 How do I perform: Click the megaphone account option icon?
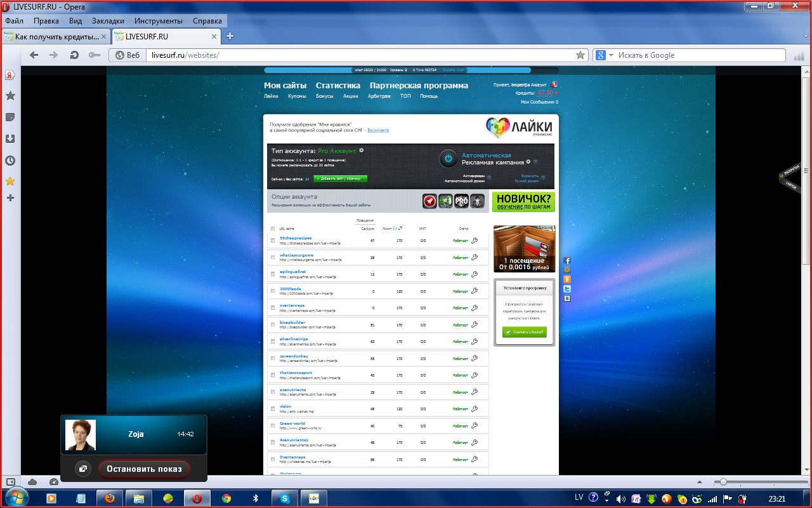[x=445, y=201]
